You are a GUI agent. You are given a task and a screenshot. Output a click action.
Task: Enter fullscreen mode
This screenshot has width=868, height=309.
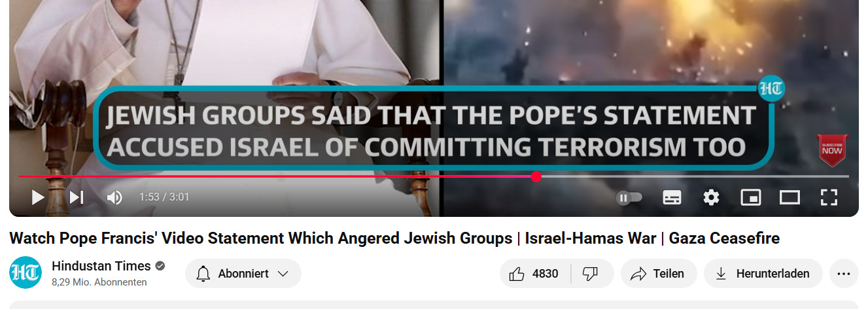coord(829,197)
